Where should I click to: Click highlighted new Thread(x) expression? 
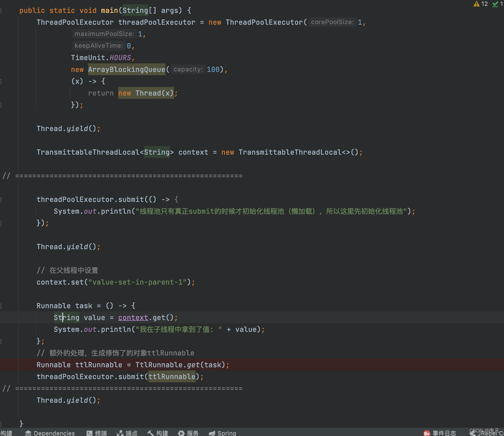pyautogui.click(x=146, y=93)
